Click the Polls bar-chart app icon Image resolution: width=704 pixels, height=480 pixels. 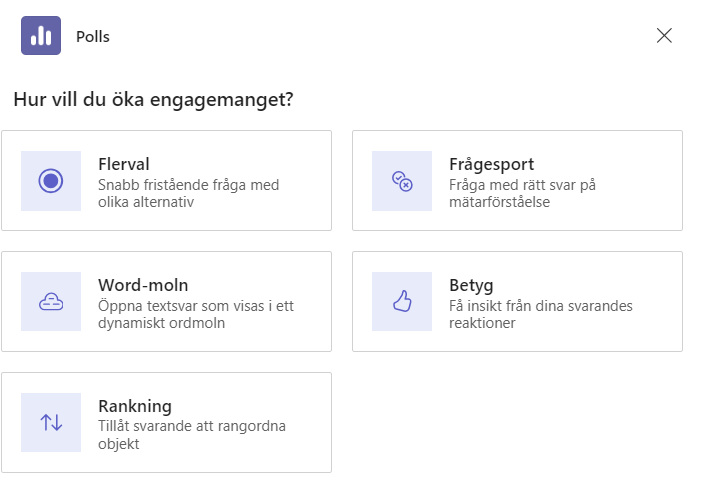[x=41, y=35]
